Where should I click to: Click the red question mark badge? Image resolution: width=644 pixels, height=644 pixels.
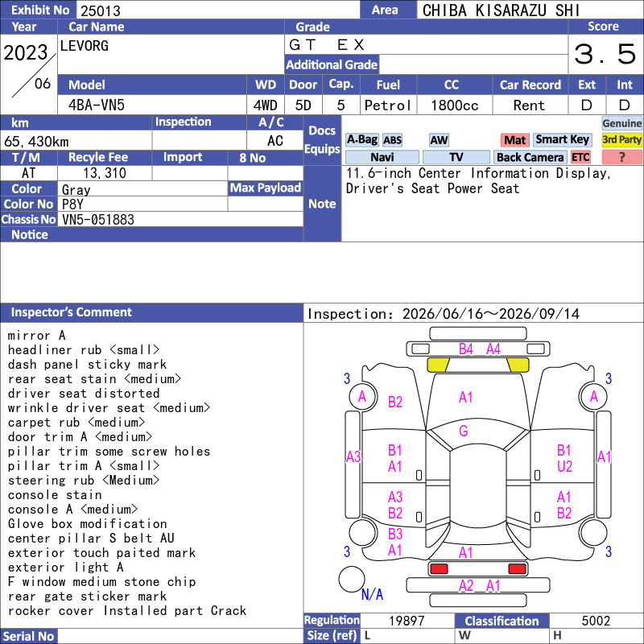[x=621, y=157]
